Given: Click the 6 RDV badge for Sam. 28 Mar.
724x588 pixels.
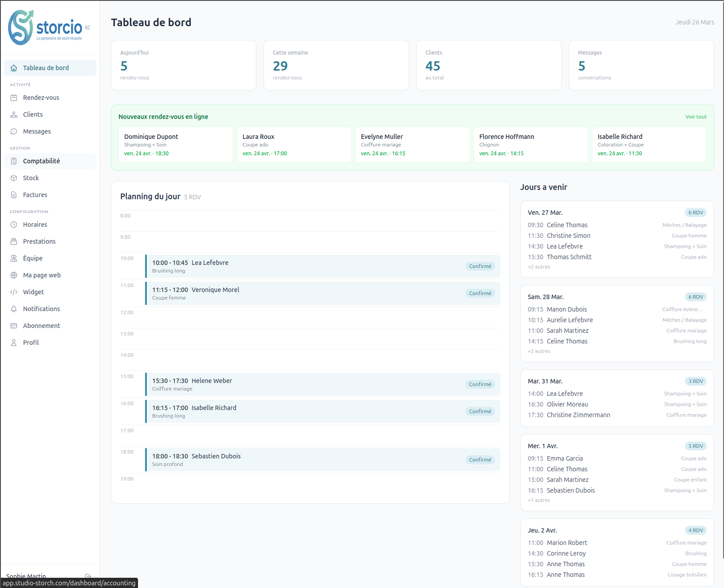Looking at the screenshot, I should pos(696,297).
